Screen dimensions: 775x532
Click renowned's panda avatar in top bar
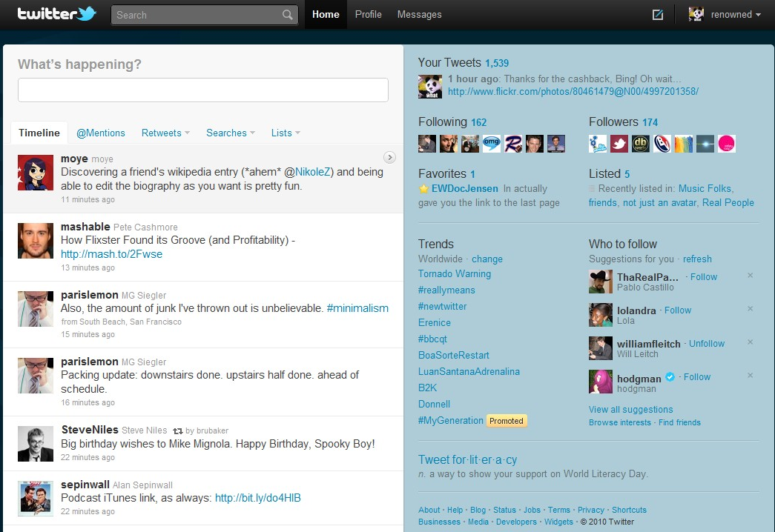pyautogui.click(x=696, y=14)
